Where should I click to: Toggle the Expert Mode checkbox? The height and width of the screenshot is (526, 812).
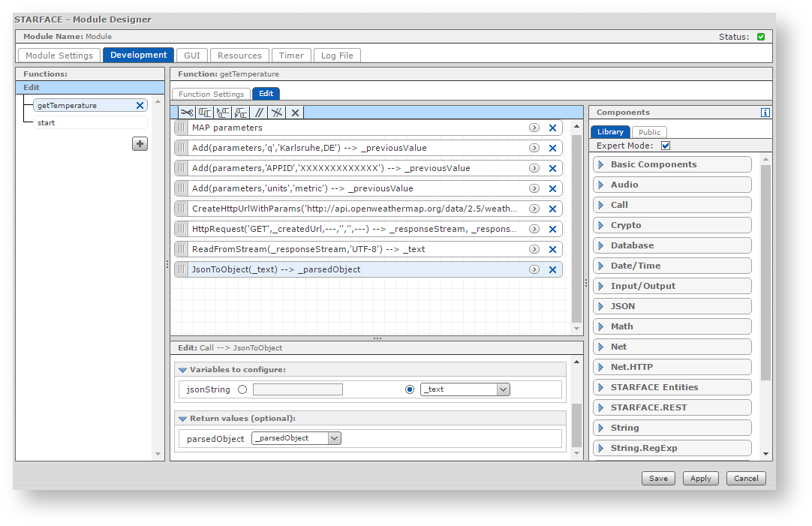tap(666, 146)
